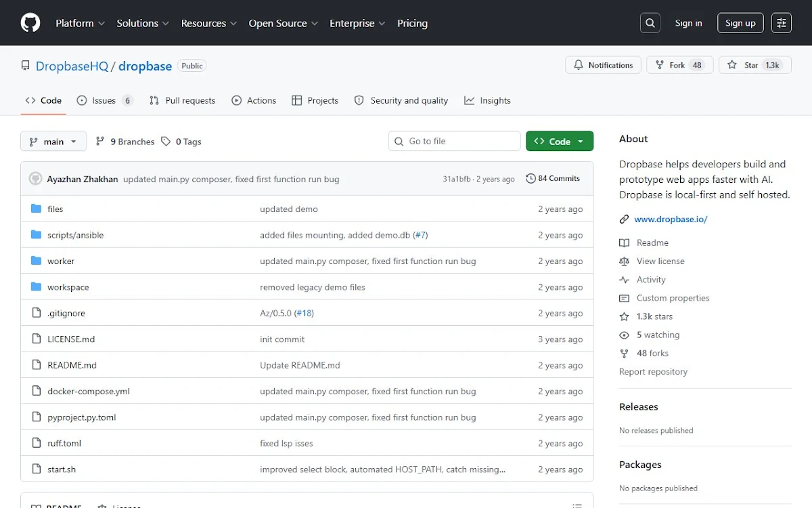Click the Pricing link
This screenshot has width=812, height=508.
[412, 23]
